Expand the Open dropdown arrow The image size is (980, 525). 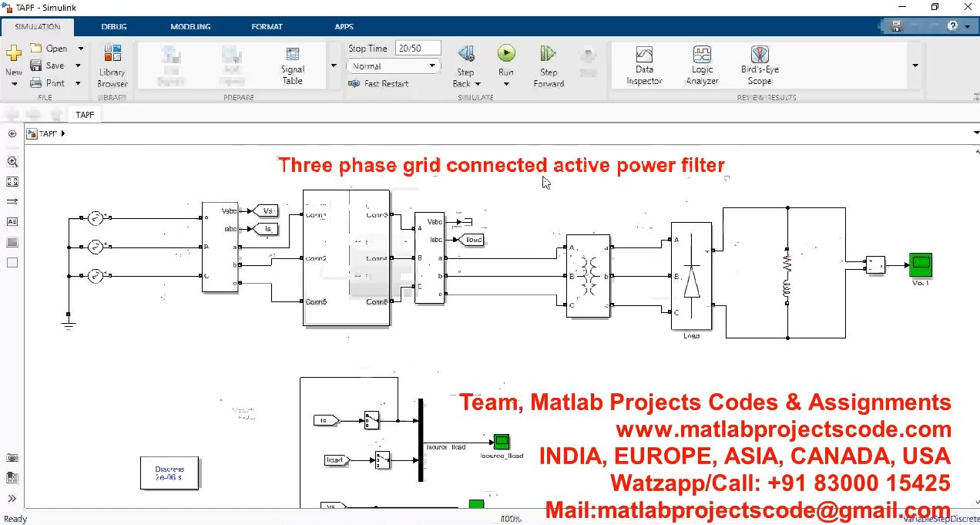coord(80,48)
